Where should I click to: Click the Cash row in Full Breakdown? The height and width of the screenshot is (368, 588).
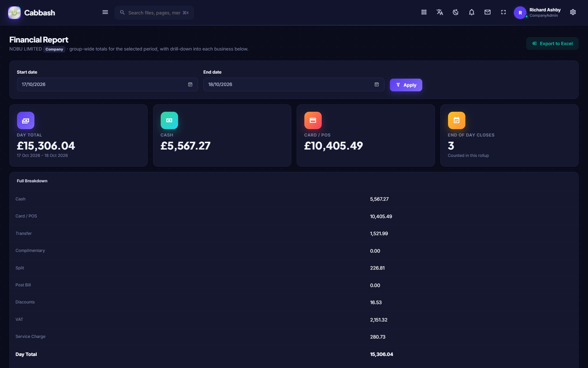pos(294,199)
